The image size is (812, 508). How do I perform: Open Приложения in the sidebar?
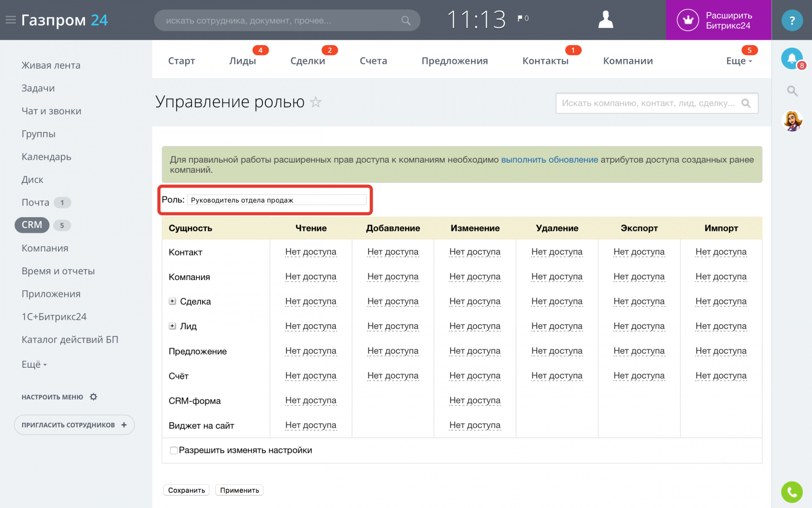point(51,294)
